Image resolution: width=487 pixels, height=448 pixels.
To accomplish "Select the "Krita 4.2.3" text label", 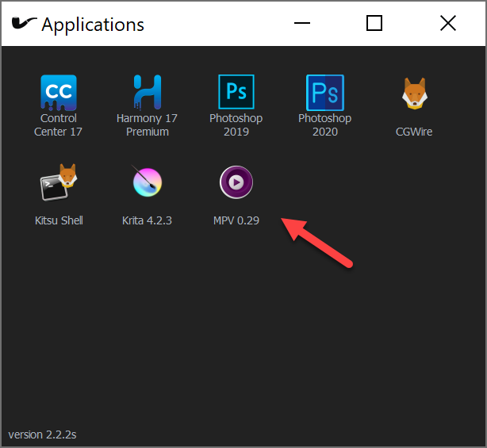I will click(147, 220).
